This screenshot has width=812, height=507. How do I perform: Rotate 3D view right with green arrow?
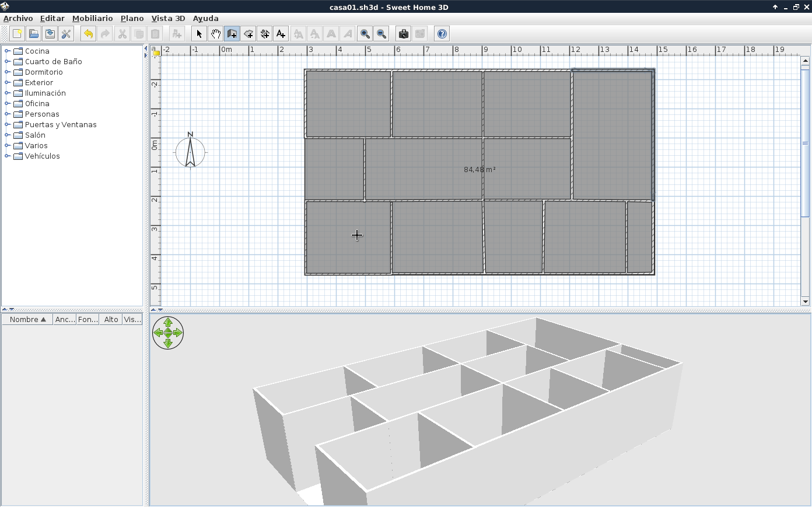point(178,333)
